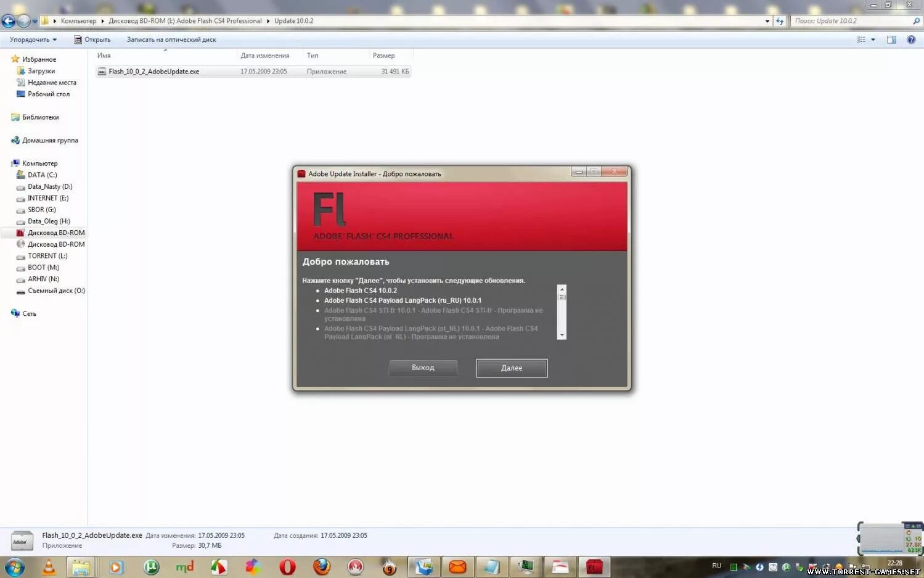Open Съемный диск (O:)
Screen dimensions: 924x578
[x=56, y=291]
